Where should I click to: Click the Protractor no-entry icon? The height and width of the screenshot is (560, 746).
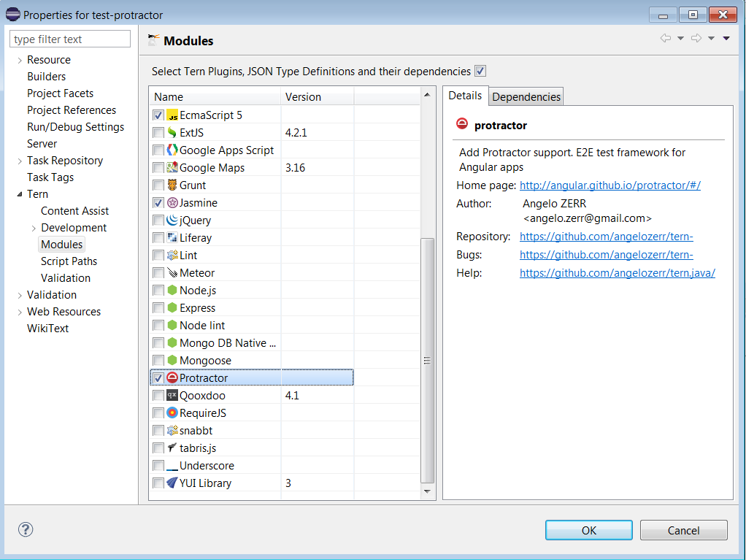(x=173, y=377)
